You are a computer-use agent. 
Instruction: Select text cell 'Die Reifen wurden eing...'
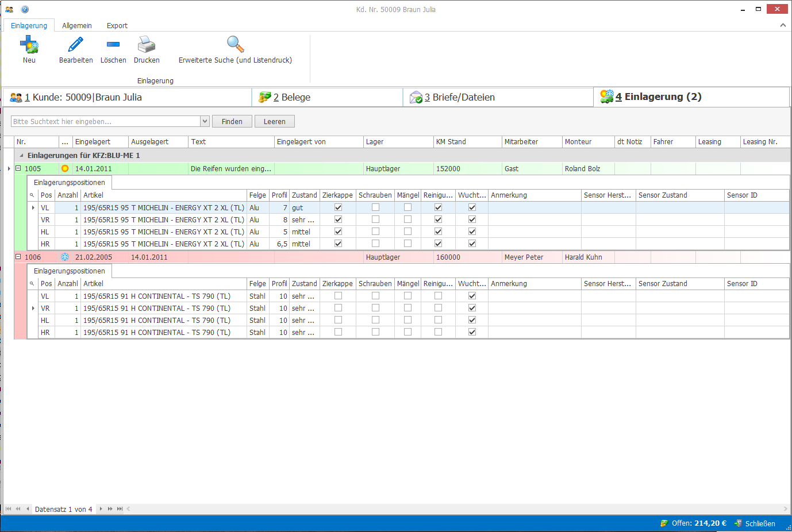point(231,168)
